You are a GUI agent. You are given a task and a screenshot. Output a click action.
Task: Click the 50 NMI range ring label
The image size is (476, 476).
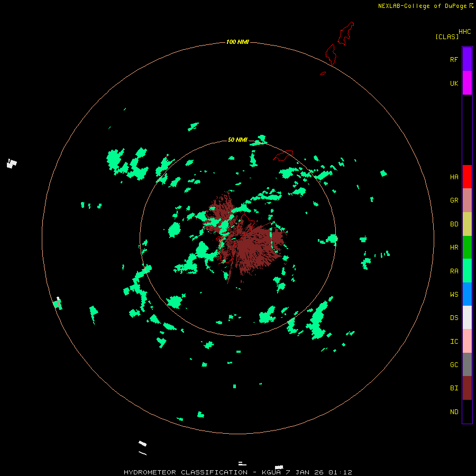click(237, 140)
